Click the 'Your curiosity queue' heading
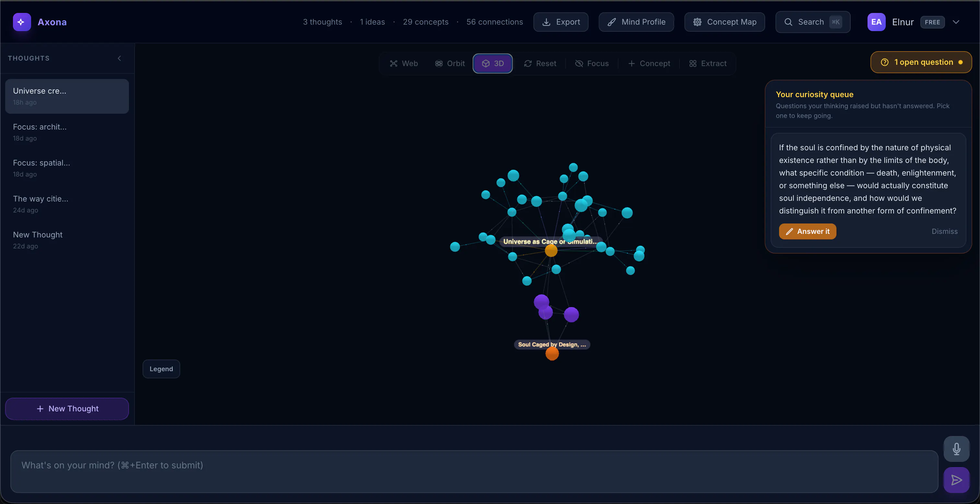The image size is (980, 504). (x=814, y=94)
